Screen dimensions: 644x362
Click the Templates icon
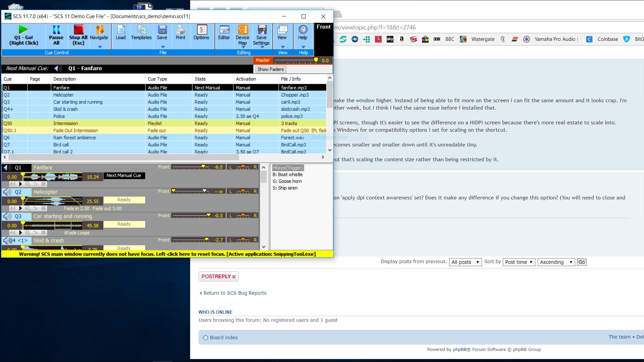tap(141, 30)
